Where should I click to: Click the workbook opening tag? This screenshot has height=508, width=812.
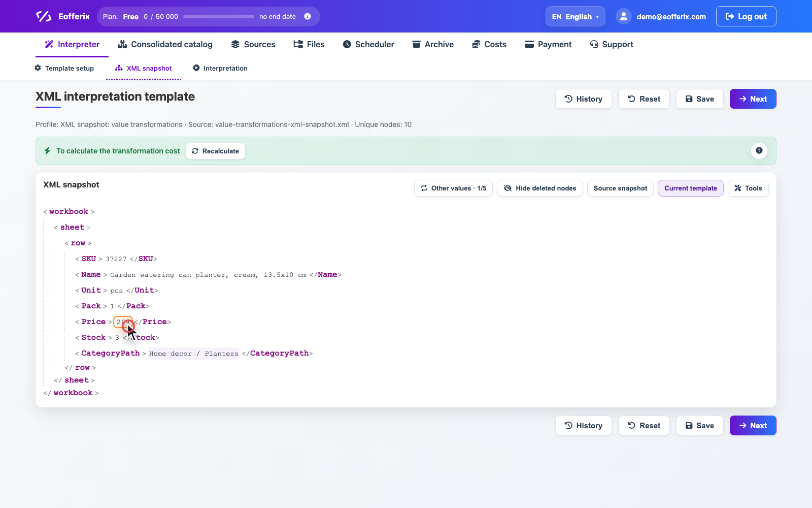69,211
